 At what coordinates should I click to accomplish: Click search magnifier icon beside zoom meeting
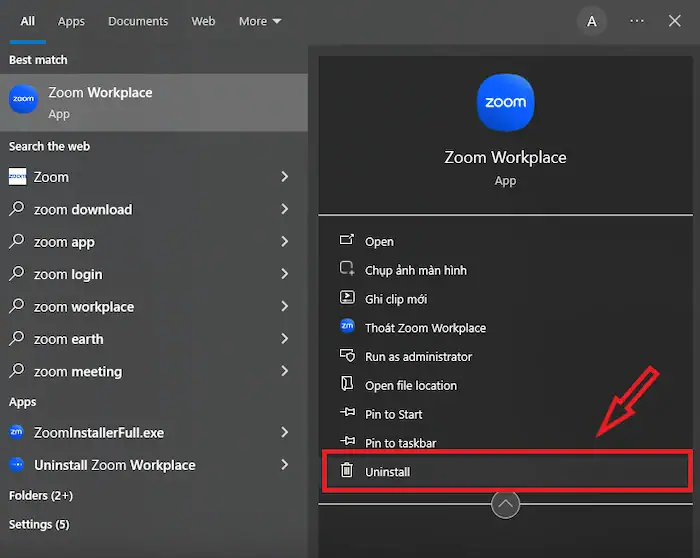tap(17, 371)
